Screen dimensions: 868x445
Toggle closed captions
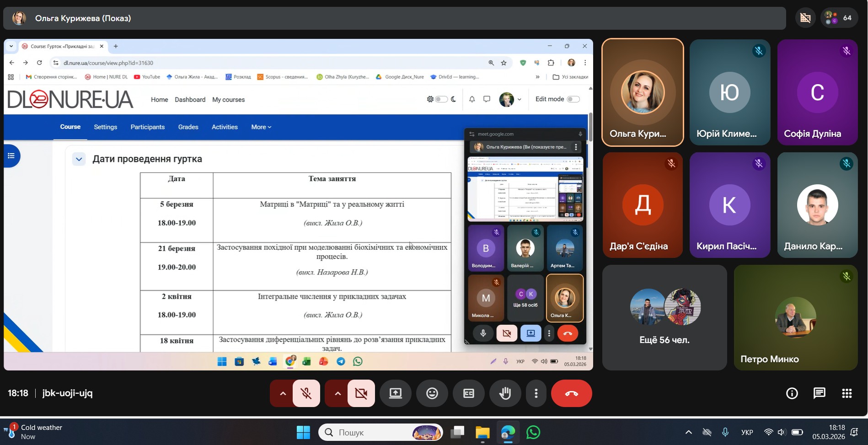pyautogui.click(x=469, y=393)
